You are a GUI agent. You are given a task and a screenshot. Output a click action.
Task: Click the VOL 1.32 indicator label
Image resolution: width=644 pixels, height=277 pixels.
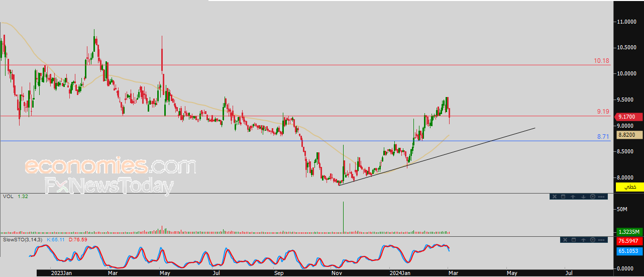(x=16, y=197)
